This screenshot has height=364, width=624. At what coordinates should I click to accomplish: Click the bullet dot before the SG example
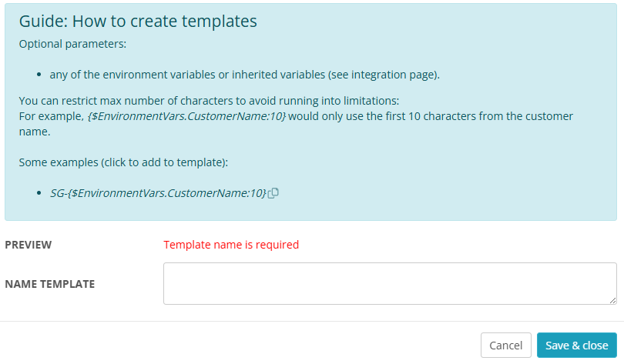(x=39, y=193)
